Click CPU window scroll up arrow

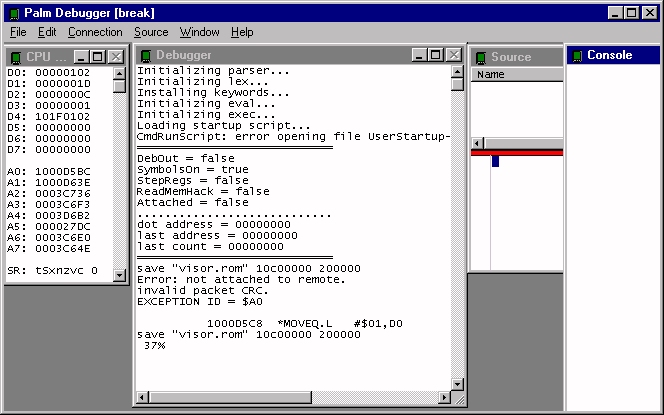[x=119, y=73]
